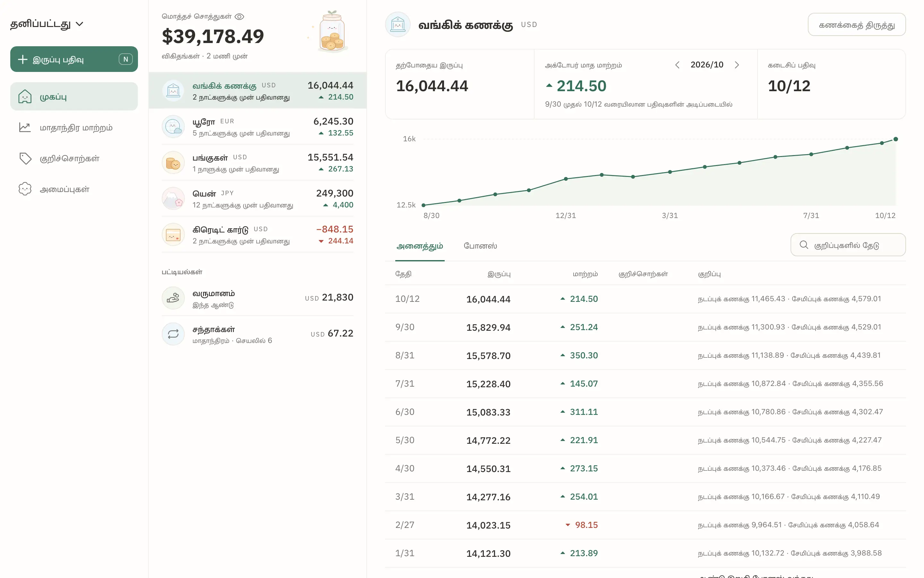The height and width of the screenshot is (578, 924).
Task: Click the வங்கிக் கணக்கு bank icon in list
Action: click(173, 91)
